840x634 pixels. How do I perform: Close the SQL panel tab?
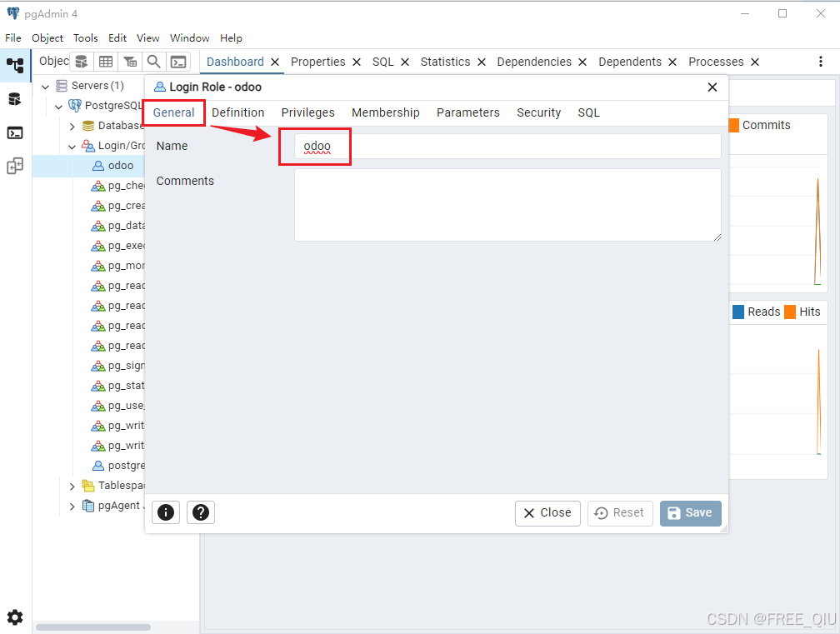click(405, 62)
